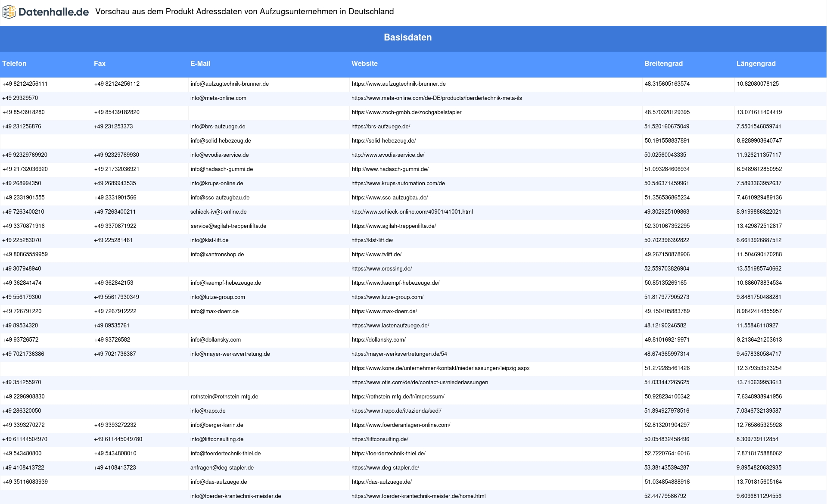Select fax number +49 55617930349

point(116,297)
